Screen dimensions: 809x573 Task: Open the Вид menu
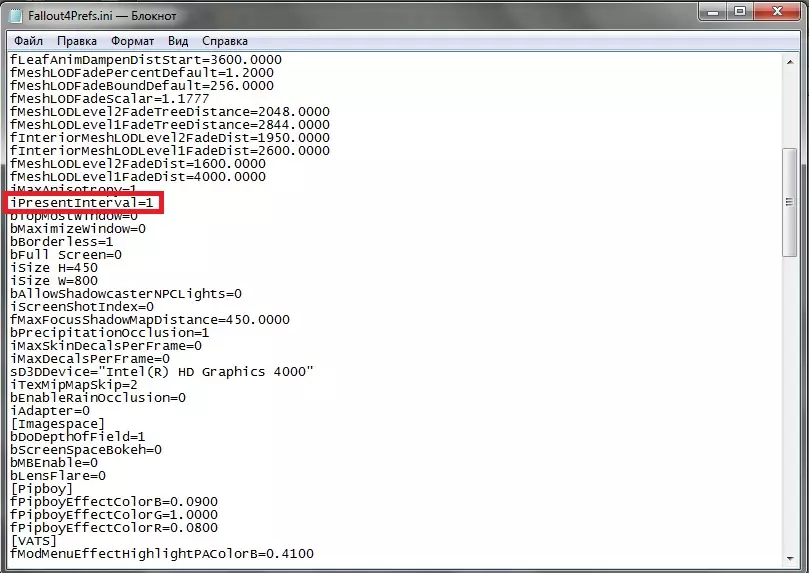(178, 41)
